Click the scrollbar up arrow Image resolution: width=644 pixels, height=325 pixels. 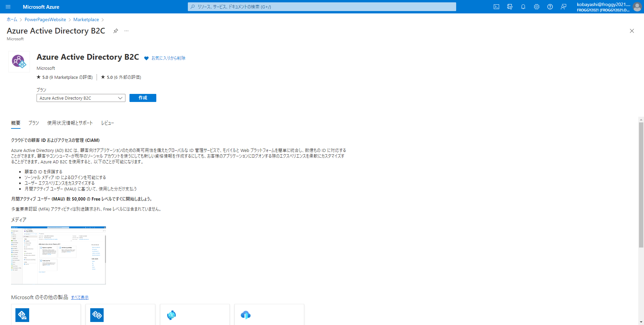[641, 119]
